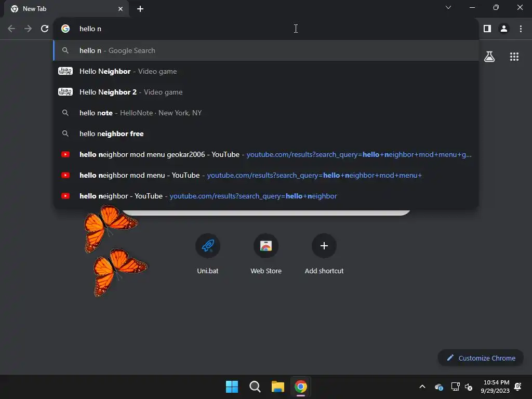Open the Uni.bat shortcut
Viewport: 532px width, 399px height.
coord(208,254)
